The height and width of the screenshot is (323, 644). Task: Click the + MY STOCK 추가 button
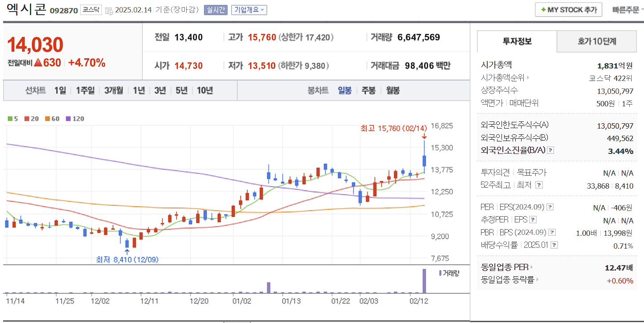tap(568, 9)
